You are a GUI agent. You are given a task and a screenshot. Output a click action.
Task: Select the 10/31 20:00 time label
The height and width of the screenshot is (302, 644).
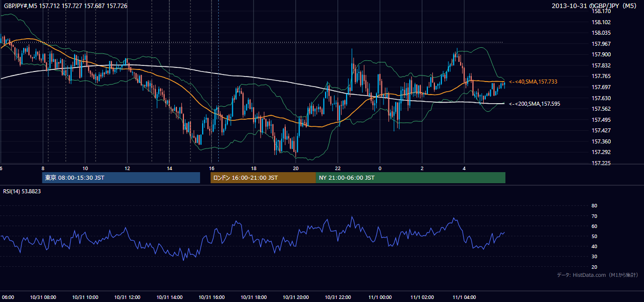click(296, 297)
